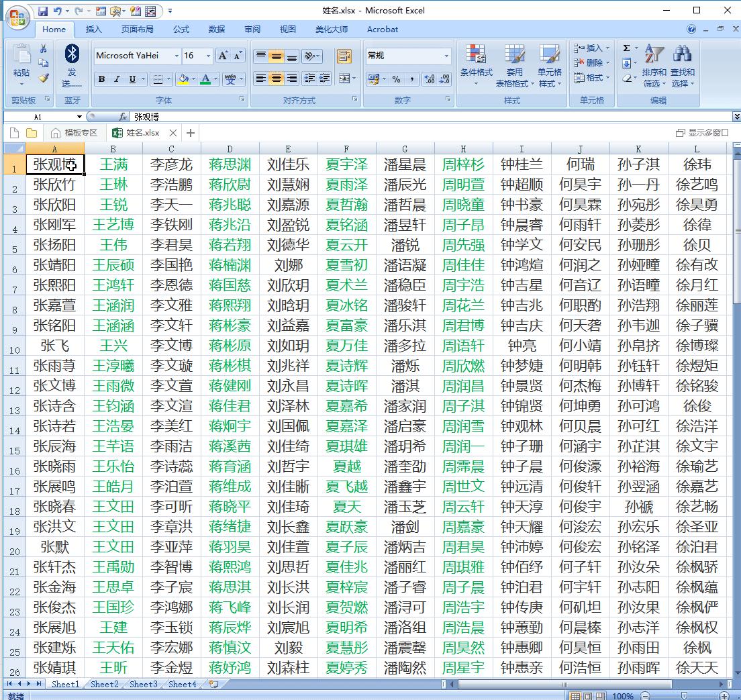
Task: Select the Sheet2 worksheet tab
Action: pyautogui.click(x=105, y=685)
